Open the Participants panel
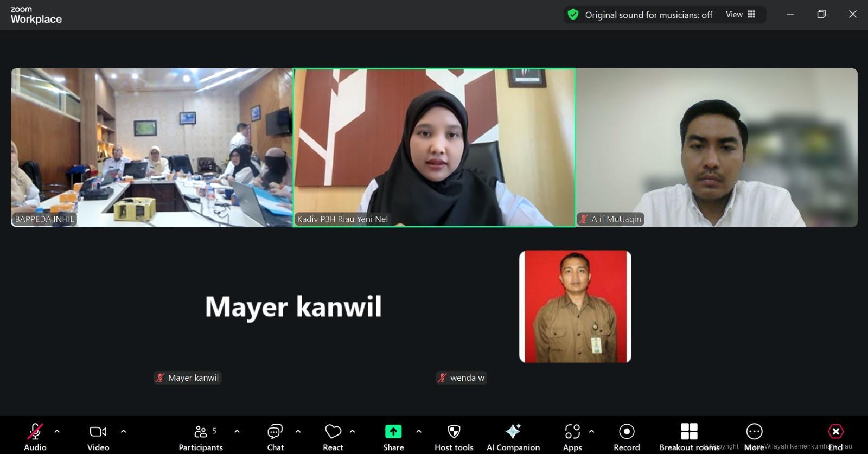This screenshot has height=454, width=868. (x=201, y=437)
